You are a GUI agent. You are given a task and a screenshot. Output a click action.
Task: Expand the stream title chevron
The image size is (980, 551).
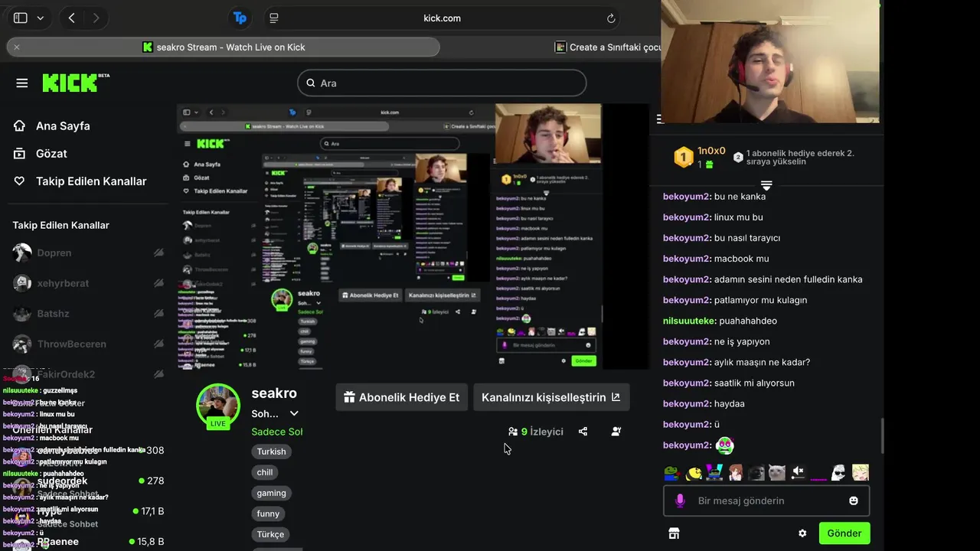pos(294,413)
